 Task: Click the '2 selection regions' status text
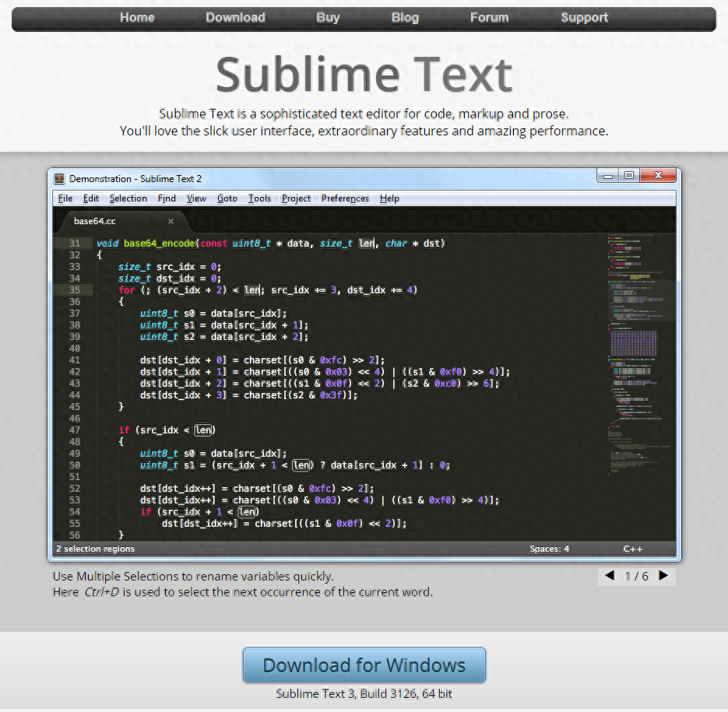click(95, 549)
